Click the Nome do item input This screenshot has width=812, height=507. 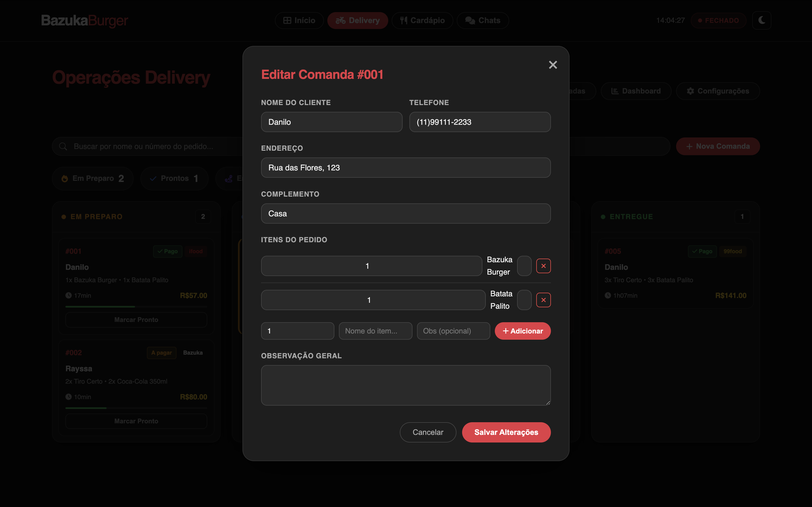pos(375,331)
